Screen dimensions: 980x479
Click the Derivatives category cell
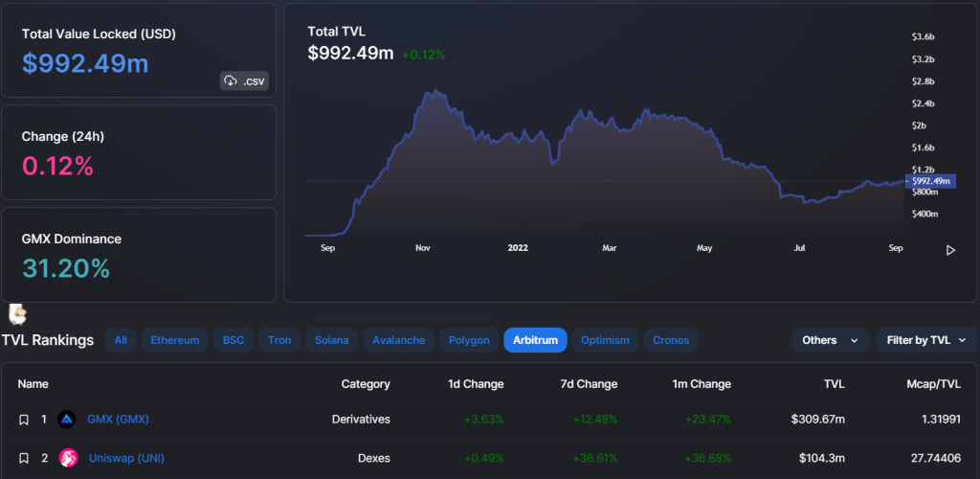pyautogui.click(x=361, y=419)
